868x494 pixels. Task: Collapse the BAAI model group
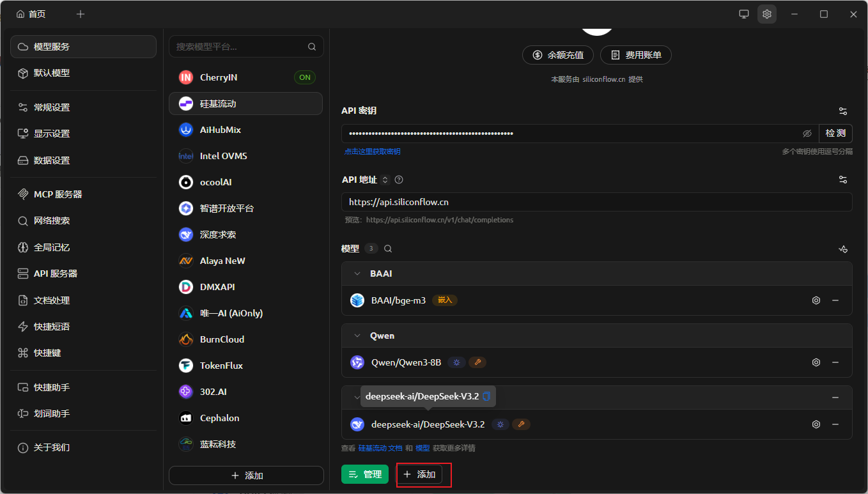coord(357,274)
